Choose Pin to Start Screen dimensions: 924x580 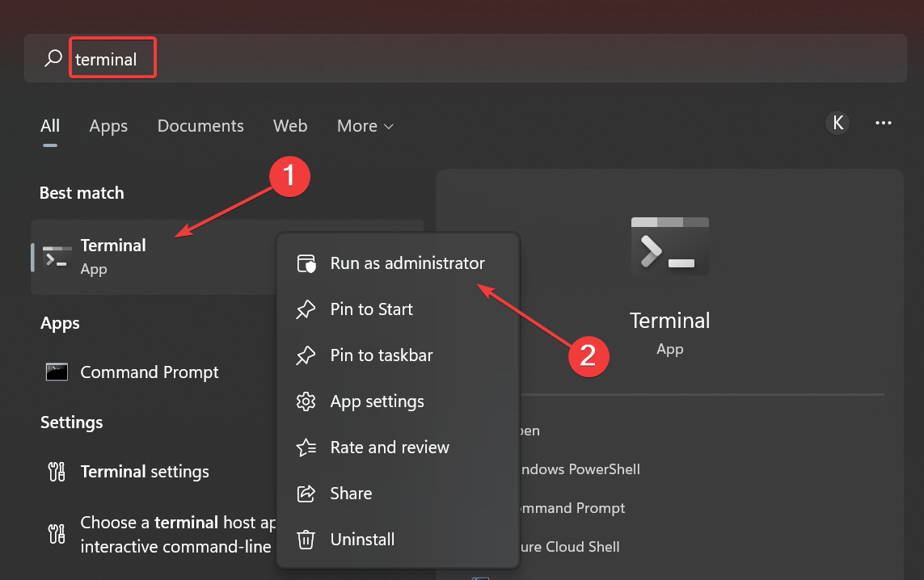point(398,309)
